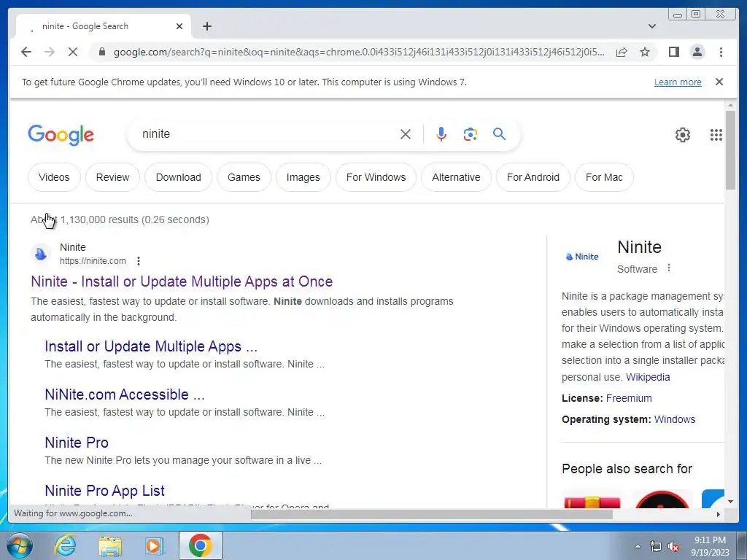Open the Chrome profile avatar
Viewport: 747px width, 560px height.
coord(697,52)
